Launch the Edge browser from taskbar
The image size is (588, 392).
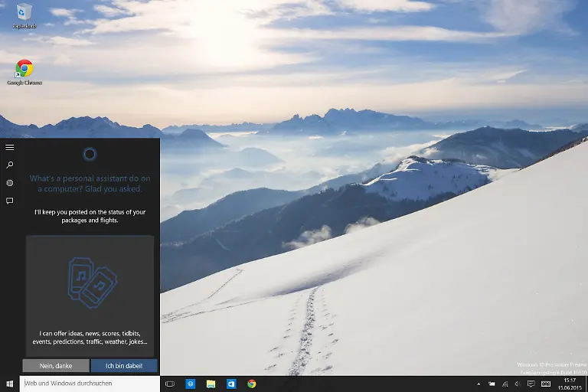(191, 384)
